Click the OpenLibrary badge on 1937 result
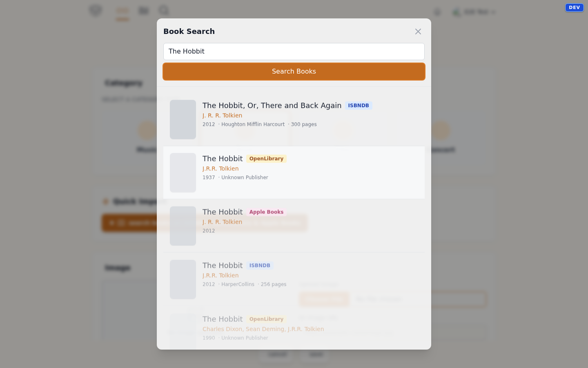 pyautogui.click(x=266, y=159)
